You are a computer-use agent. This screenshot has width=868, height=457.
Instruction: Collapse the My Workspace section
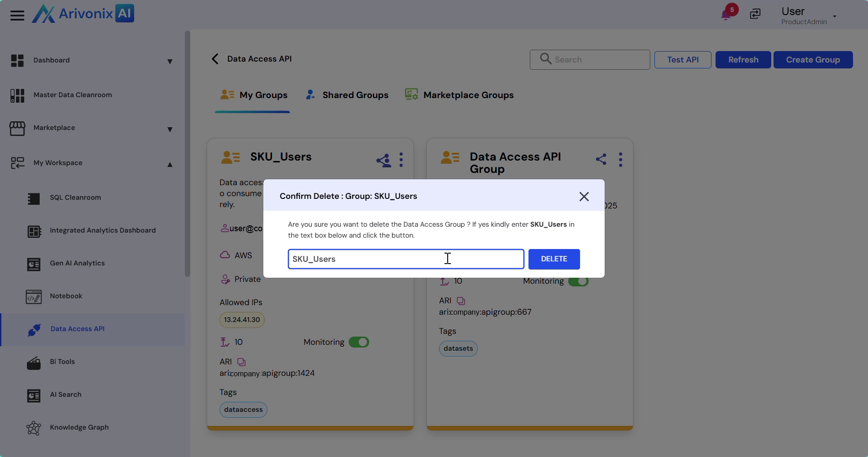(x=169, y=164)
